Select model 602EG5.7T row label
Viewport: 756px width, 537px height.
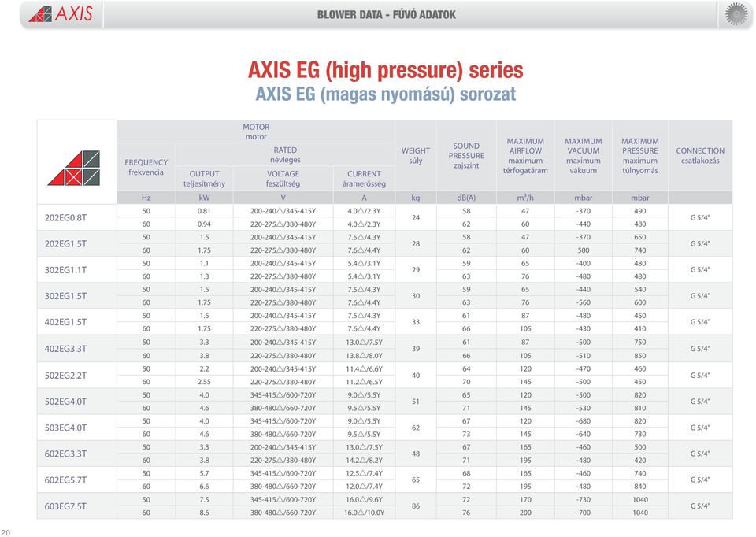[65, 480]
